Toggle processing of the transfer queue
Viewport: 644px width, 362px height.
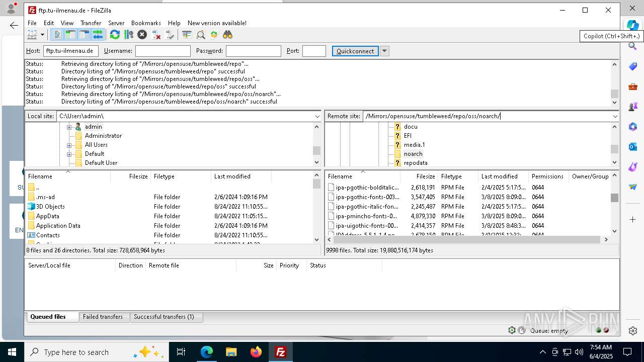click(128, 35)
